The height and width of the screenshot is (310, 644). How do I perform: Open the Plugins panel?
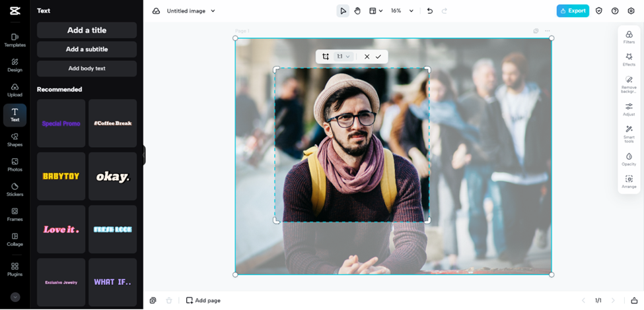(15, 269)
